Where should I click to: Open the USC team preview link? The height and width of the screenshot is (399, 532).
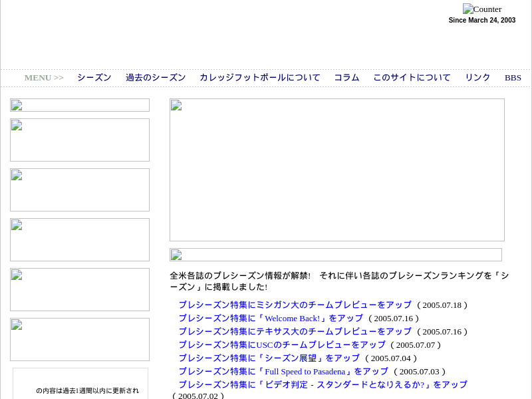tap(281, 345)
